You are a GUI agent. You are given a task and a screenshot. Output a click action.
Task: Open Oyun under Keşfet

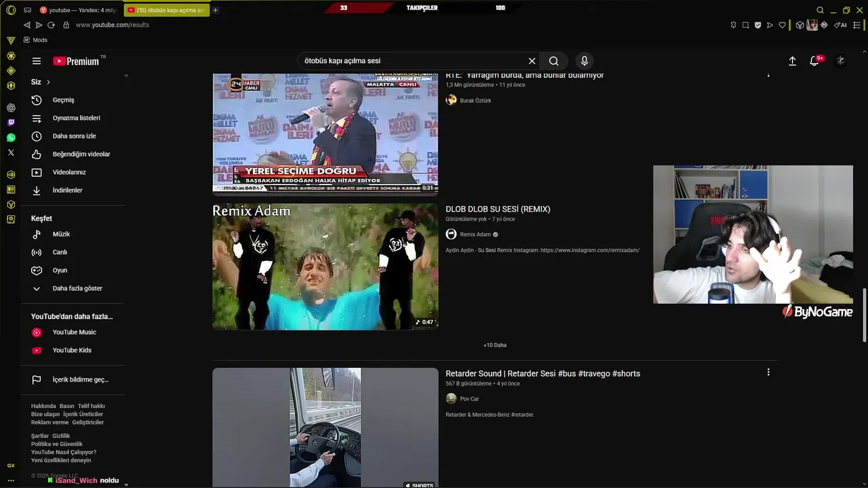(73, 270)
